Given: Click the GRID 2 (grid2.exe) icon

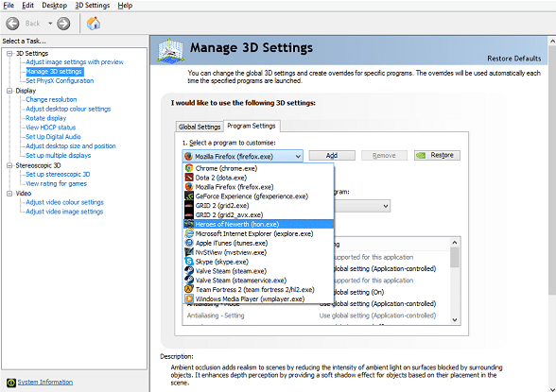Looking at the screenshot, I should (189, 205).
